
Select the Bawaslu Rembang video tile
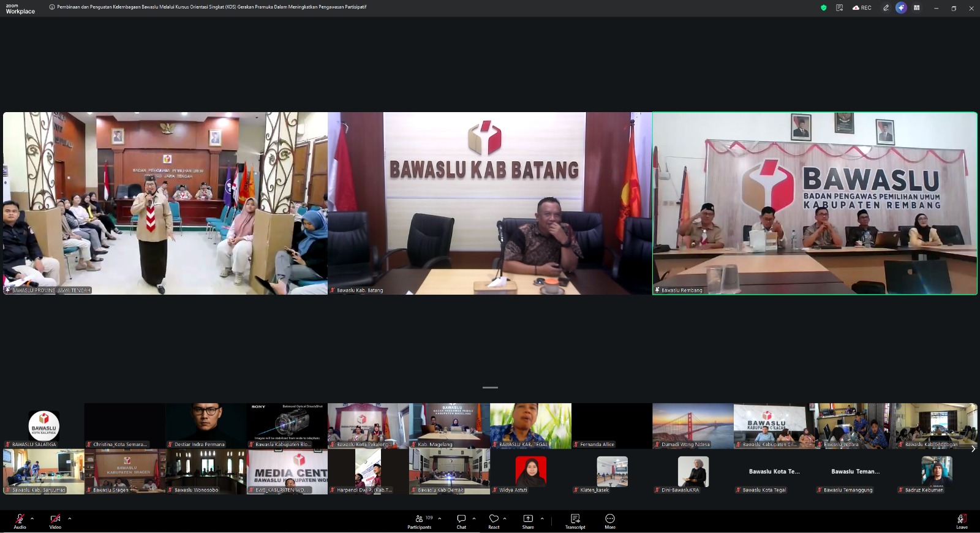click(815, 203)
